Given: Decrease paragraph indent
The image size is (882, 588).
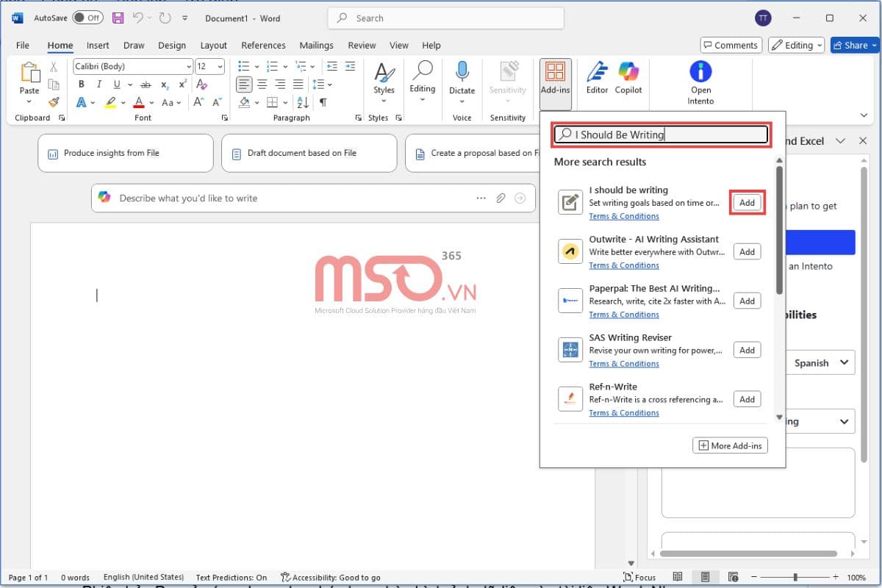Looking at the screenshot, I should tap(331, 66).
